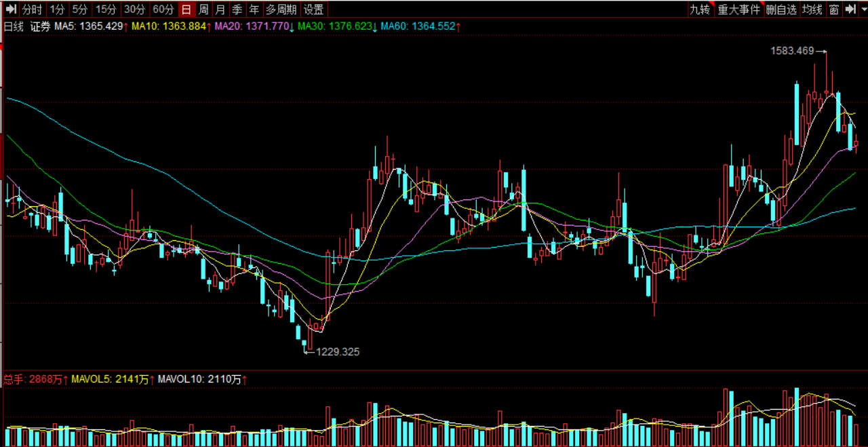Click the 窗 window button
Image resolution: width=868 pixels, height=447 pixels.
pyautogui.click(x=833, y=9)
